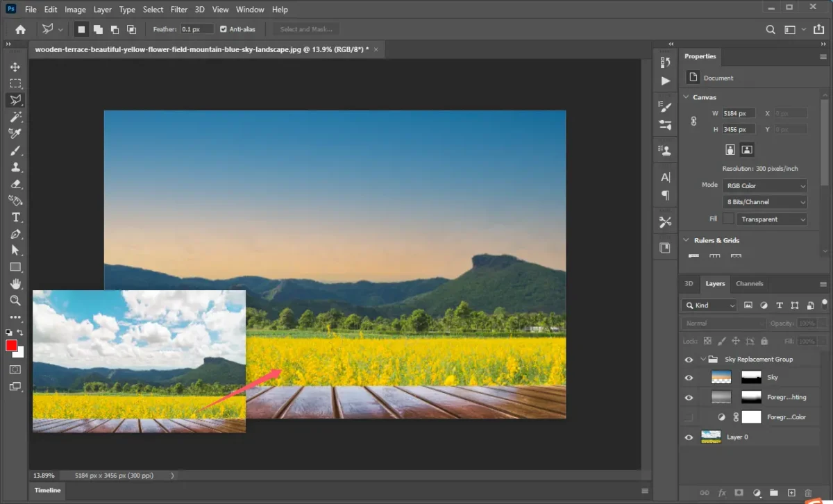Select the Move tool

(15, 67)
